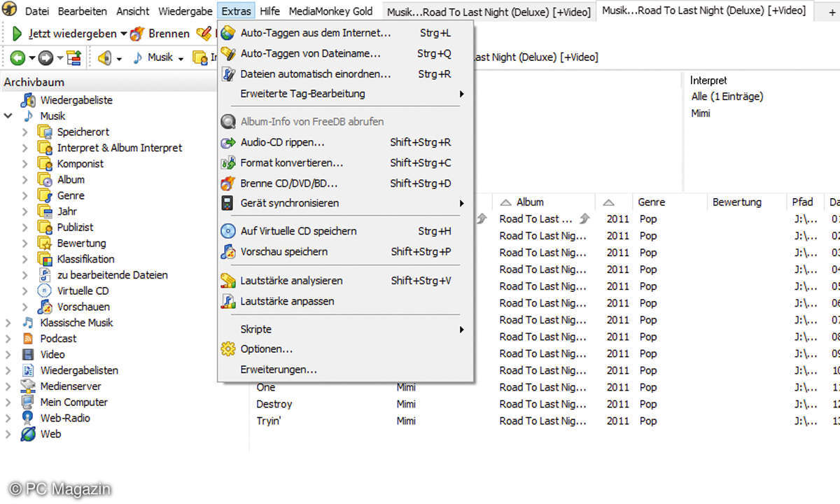This screenshot has height=504, width=840.
Task: Open a new tab with plus button
Action: (x=831, y=11)
